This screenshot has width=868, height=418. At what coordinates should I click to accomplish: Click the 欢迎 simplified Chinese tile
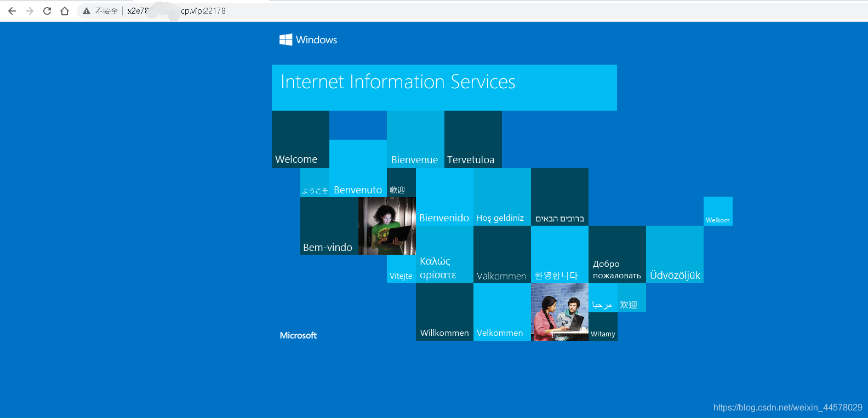(632, 297)
